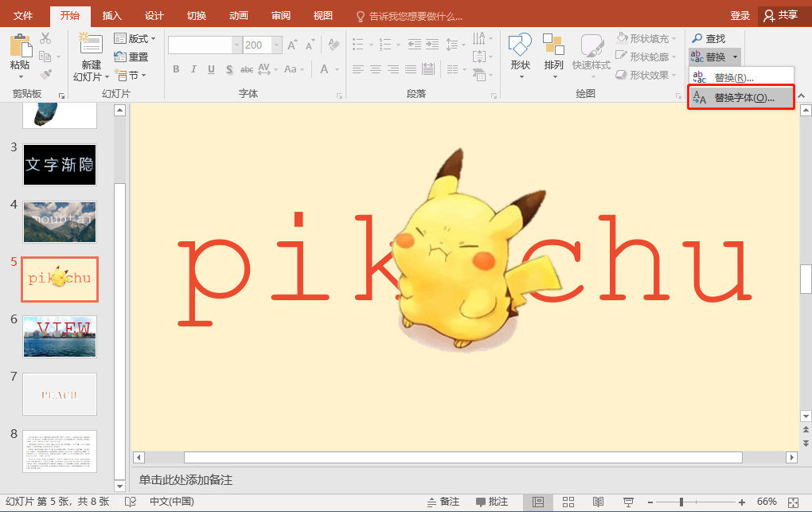Start slideshow from status bar icon
Screen dimensions: 812x512
[628, 502]
